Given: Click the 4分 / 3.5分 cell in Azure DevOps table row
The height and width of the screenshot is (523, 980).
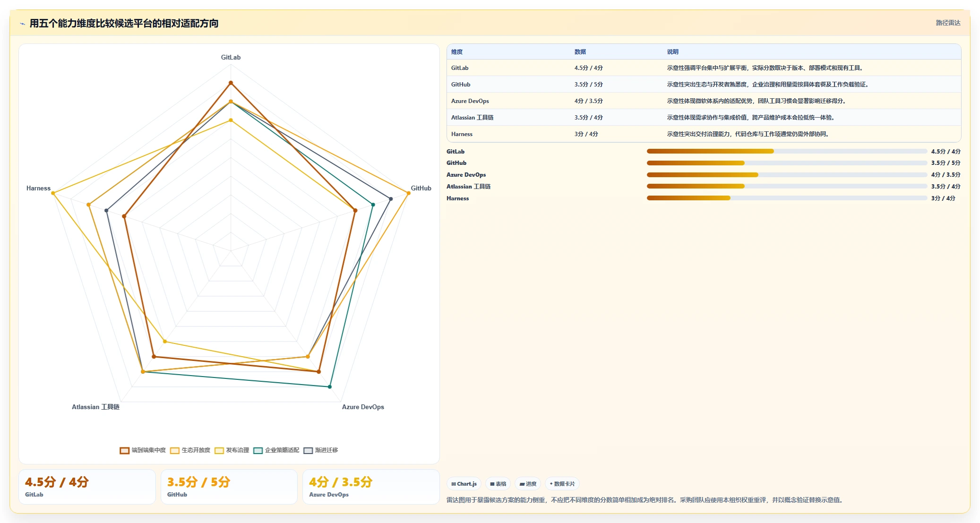Looking at the screenshot, I should (589, 101).
